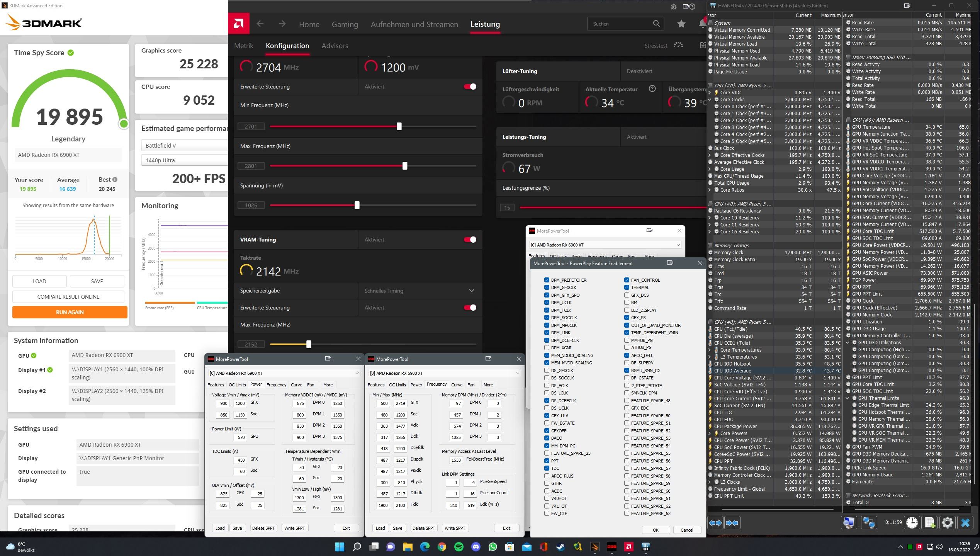The image size is (980, 556).
Task: Reset HWiNFO sensor clock icon
Action: point(912,523)
